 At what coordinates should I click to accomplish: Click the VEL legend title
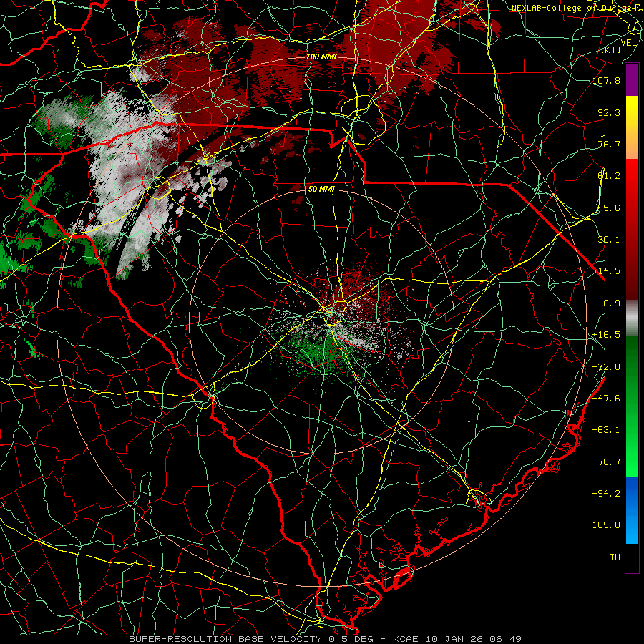(x=628, y=43)
